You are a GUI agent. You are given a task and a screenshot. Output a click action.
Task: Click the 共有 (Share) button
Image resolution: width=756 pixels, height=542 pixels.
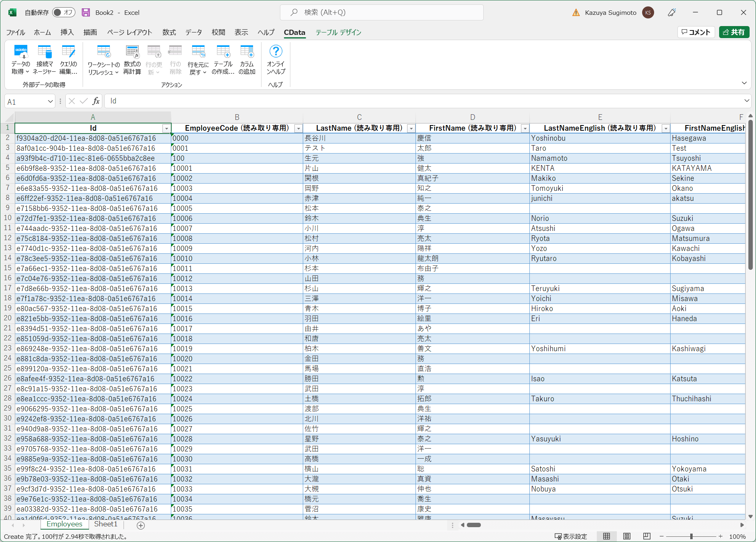click(x=734, y=32)
